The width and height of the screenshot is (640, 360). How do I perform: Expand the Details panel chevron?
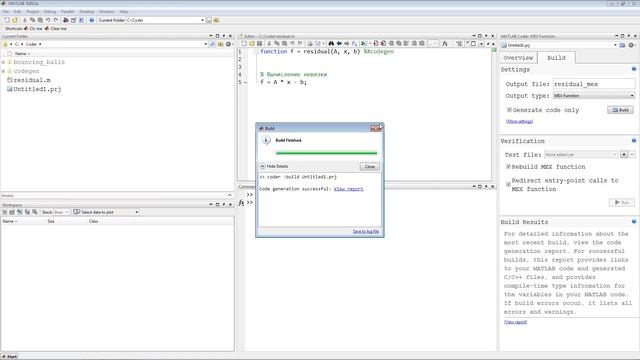tap(229, 196)
